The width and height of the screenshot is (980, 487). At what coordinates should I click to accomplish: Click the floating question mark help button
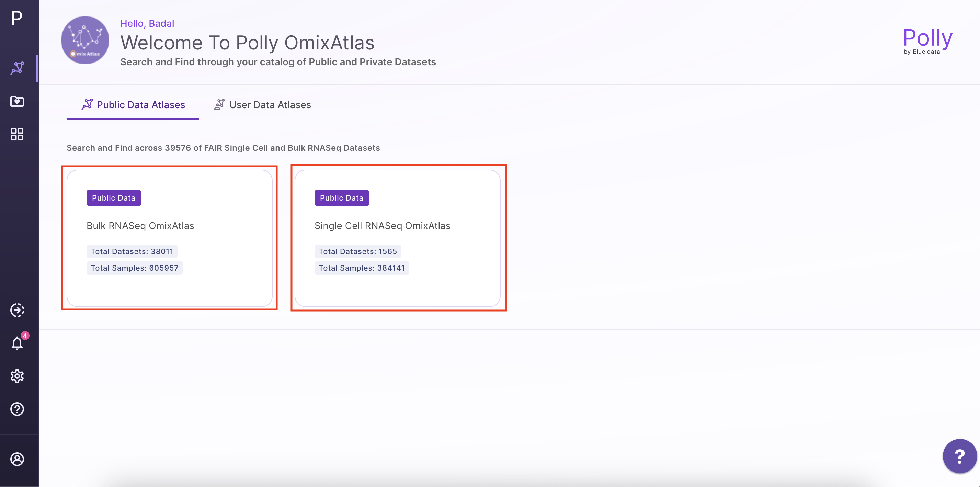tap(959, 456)
